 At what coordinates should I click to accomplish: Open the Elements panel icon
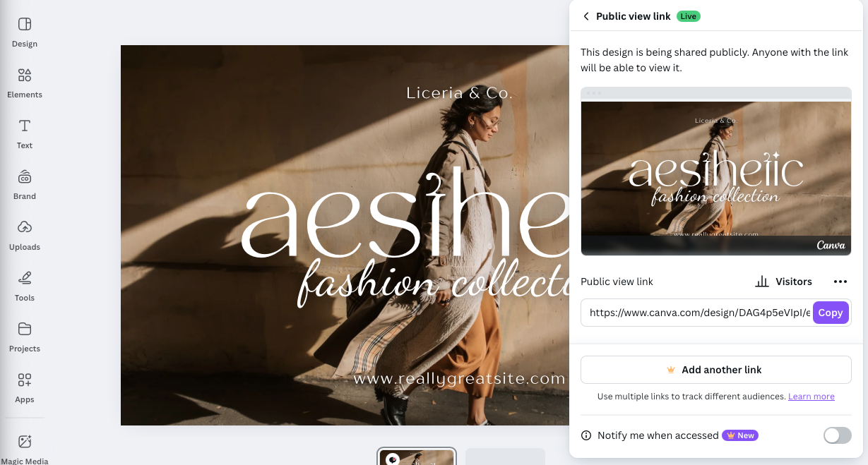point(25,76)
